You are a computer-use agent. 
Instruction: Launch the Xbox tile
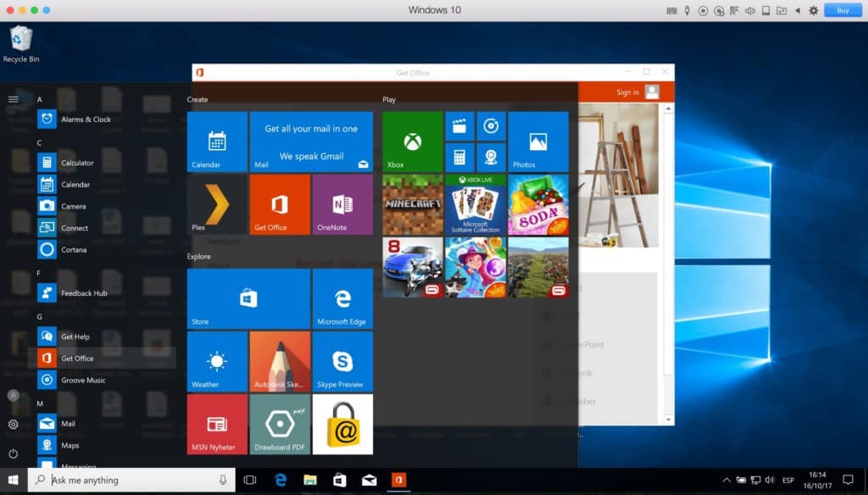pyautogui.click(x=413, y=142)
